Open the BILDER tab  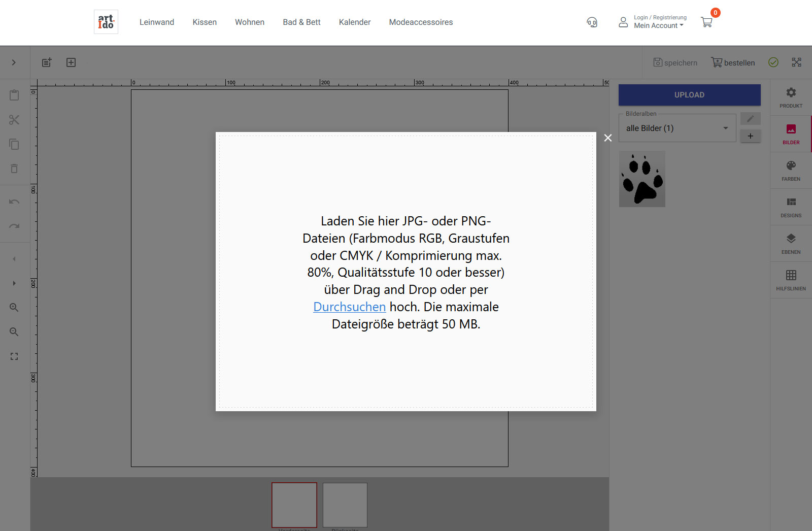[x=791, y=134]
